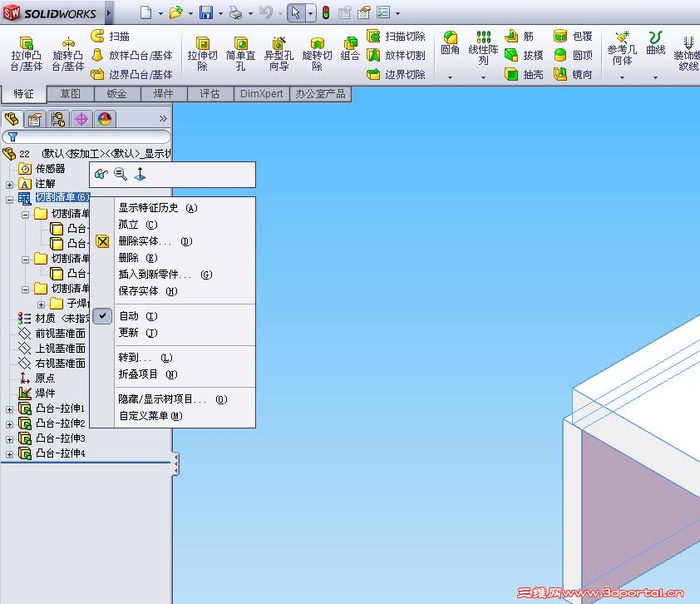The height and width of the screenshot is (604, 700).
Task: Collapse the 切割清单(6) tree node
Action: tap(9, 200)
